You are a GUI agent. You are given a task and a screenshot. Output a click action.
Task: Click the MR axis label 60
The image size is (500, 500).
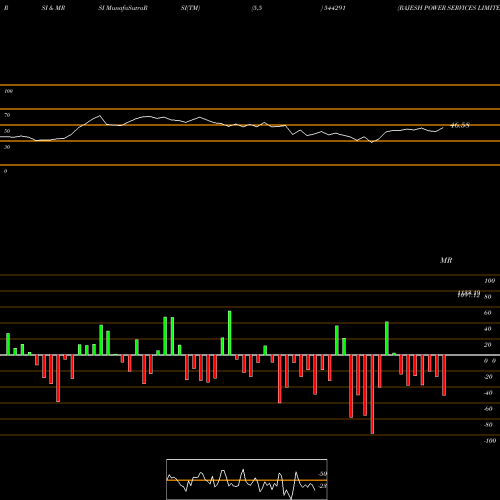[488, 313]
